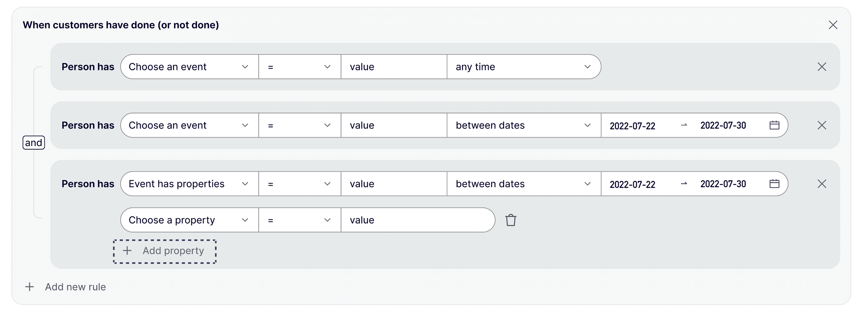This screenshot has width=868, height=315.
Task: Delete the Choose a property row with trash icon
Action: 510,220
